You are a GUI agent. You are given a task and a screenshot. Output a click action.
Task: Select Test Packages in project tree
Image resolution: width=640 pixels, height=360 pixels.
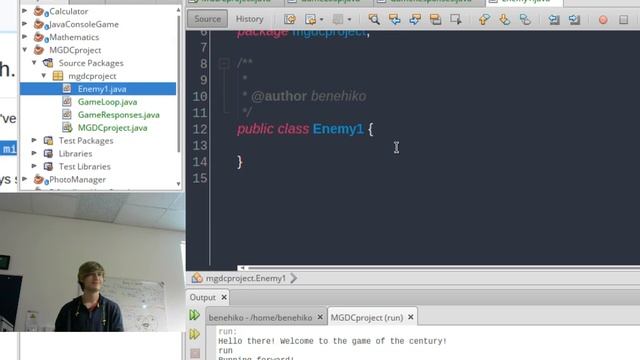tap(86, 141)
